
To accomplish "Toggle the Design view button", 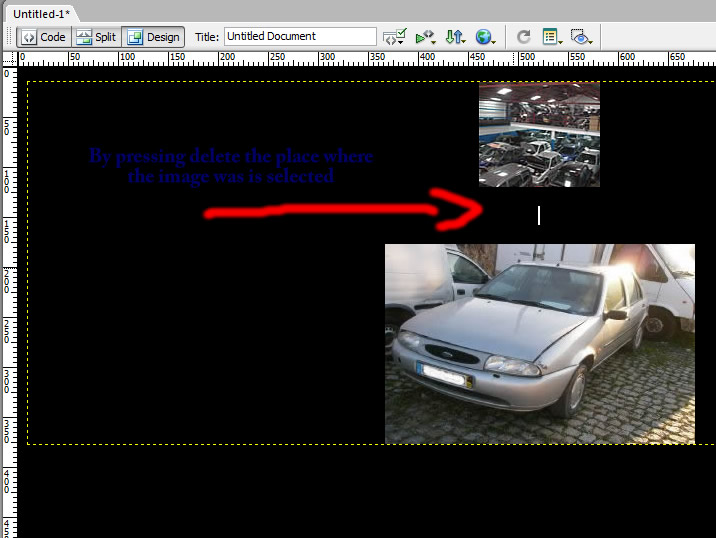I will click(x=153, y=37).
